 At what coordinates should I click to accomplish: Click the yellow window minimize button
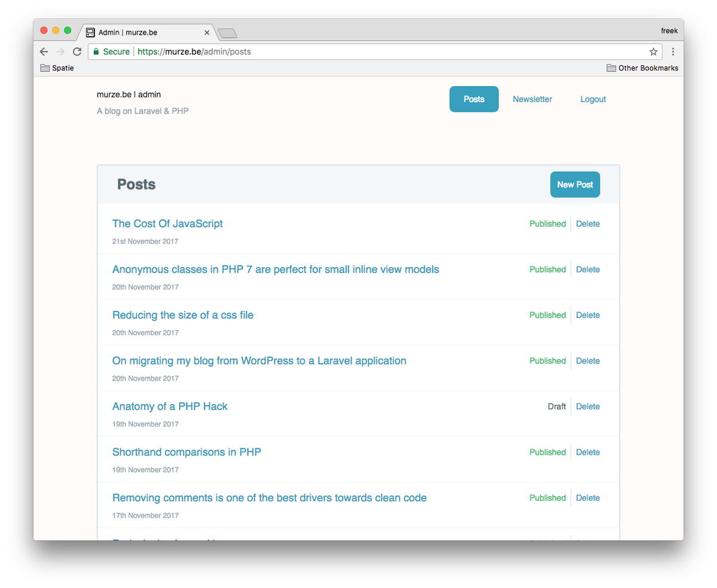coord(56,30)
